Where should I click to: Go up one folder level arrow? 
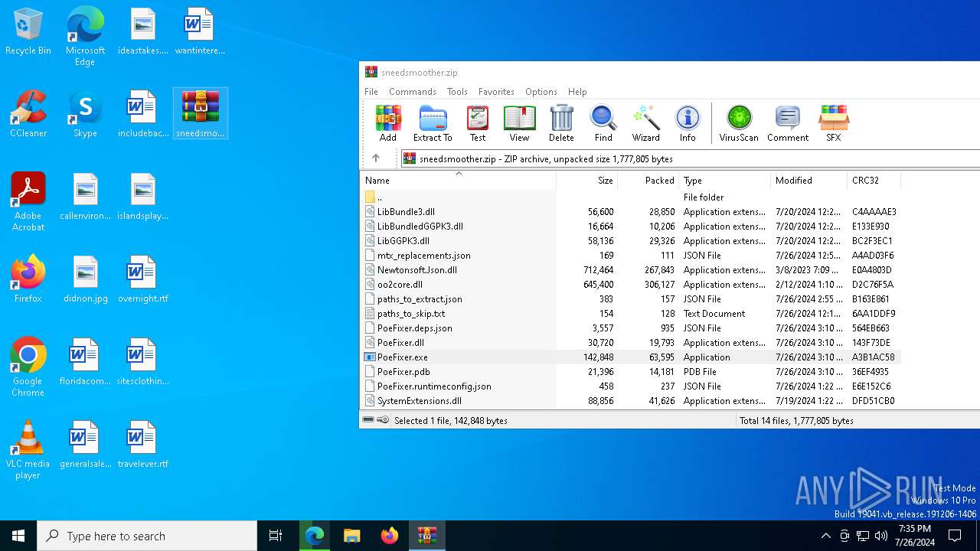coord(376,158)
